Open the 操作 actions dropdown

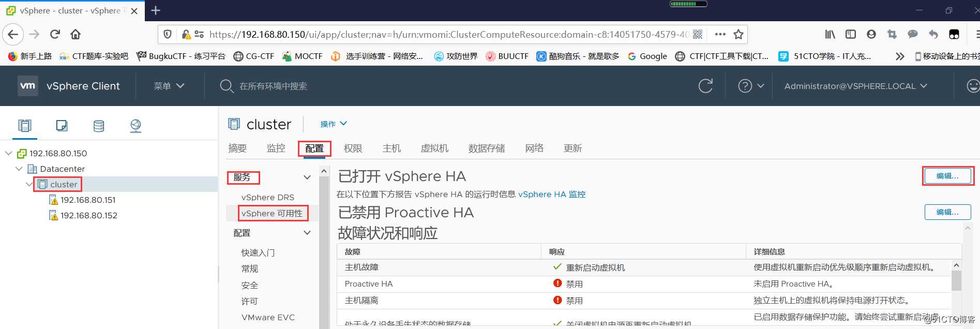334,124
